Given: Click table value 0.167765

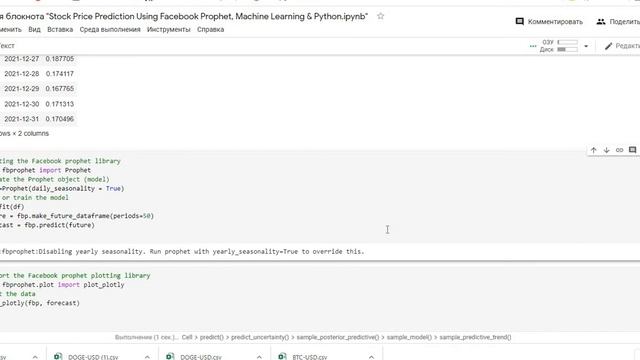Looking at the screenshot, I should pos(60,89).
